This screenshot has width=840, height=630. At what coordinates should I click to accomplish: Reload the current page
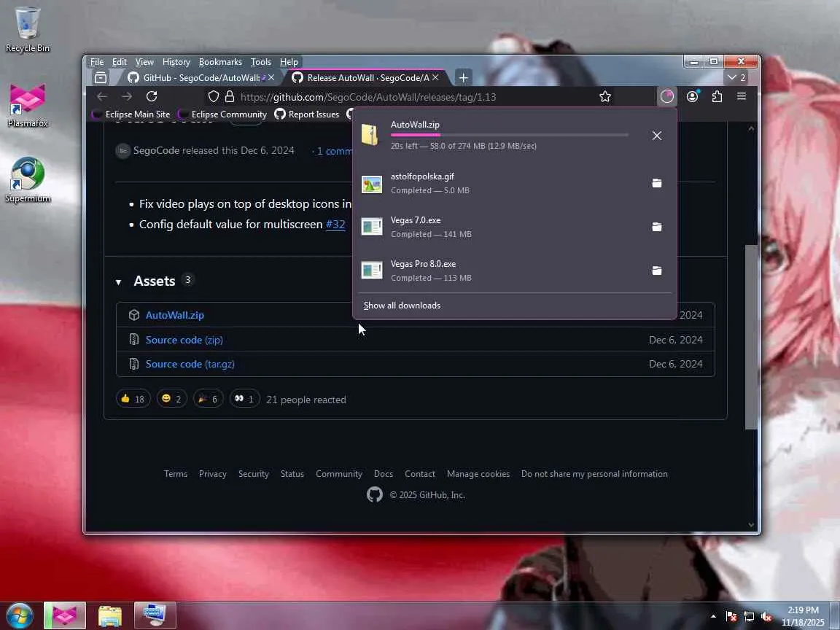click(152, 96)
